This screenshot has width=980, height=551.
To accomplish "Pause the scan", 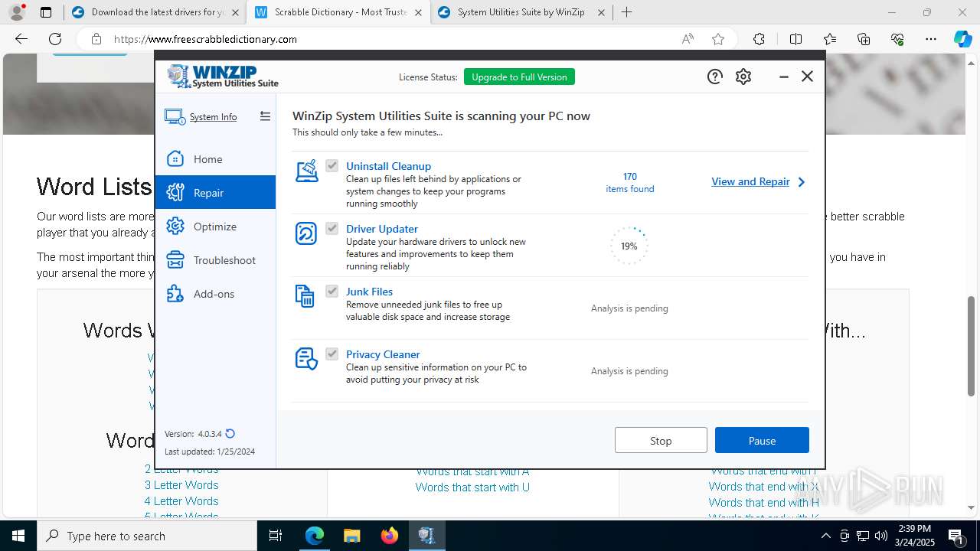I will tap(762, 441).
